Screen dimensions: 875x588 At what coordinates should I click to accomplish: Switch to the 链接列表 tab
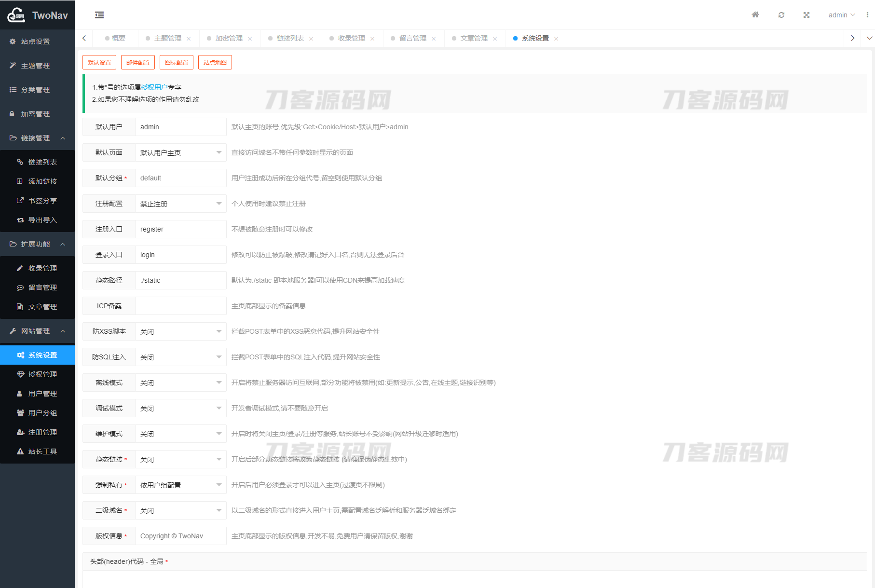pyautogui.click(x=290, y=38)
